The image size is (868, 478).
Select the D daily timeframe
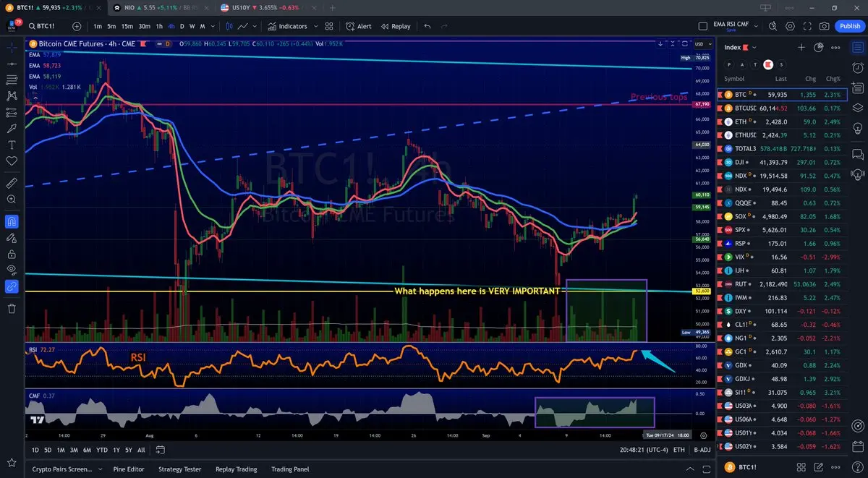(x=182, y=26)
